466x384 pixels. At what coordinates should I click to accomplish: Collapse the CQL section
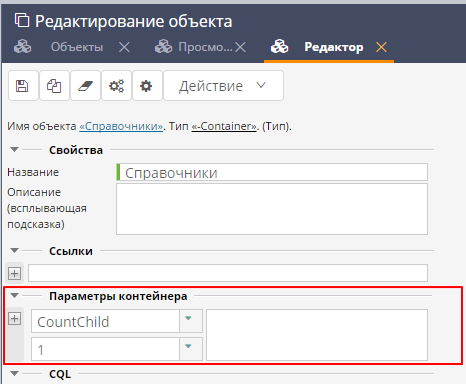click(x=14, y=373)
